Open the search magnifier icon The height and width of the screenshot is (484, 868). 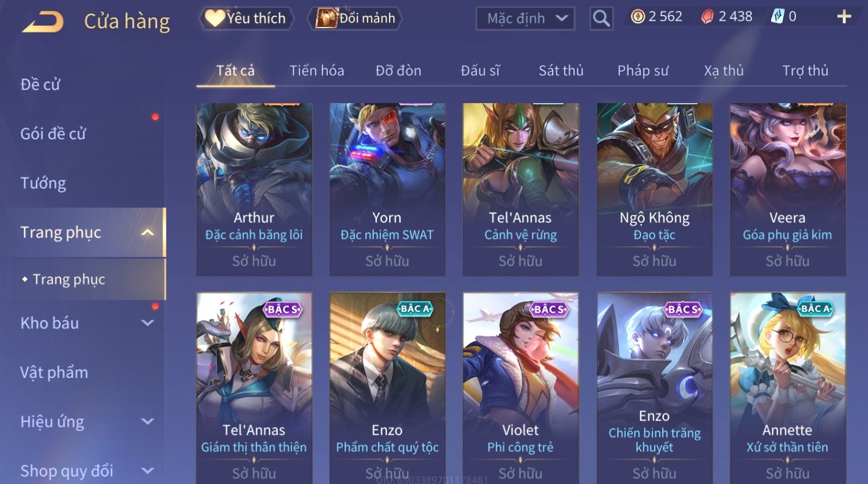pyautogui.click(x=601, y=18)
